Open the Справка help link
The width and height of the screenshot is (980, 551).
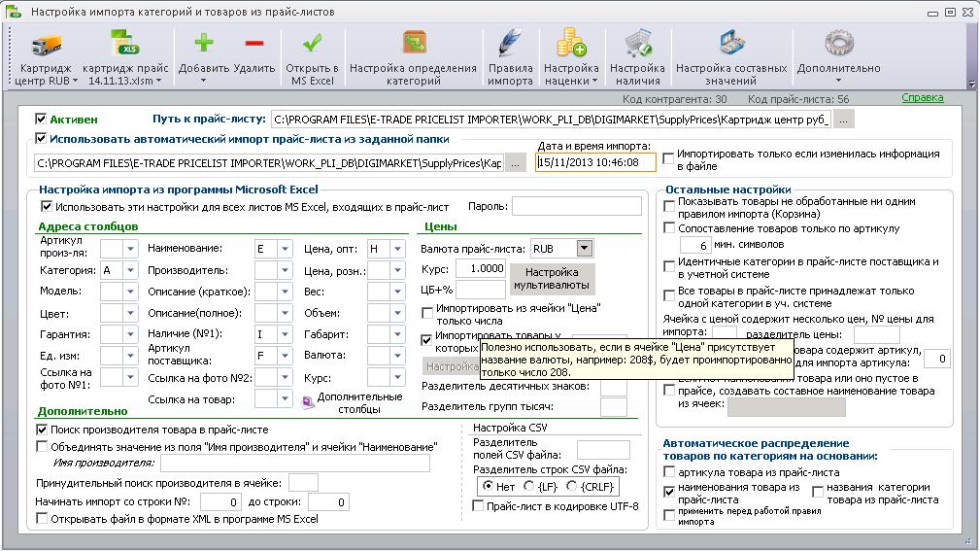923,97
